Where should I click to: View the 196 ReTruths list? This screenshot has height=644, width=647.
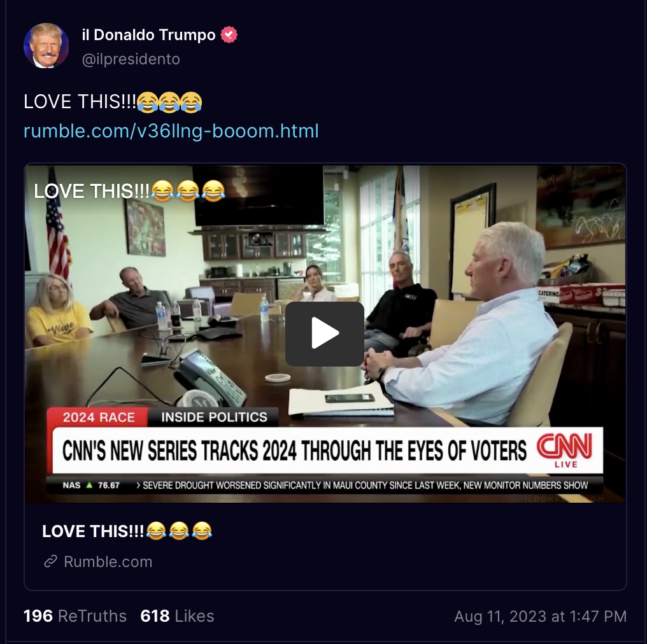coord(75,616)
